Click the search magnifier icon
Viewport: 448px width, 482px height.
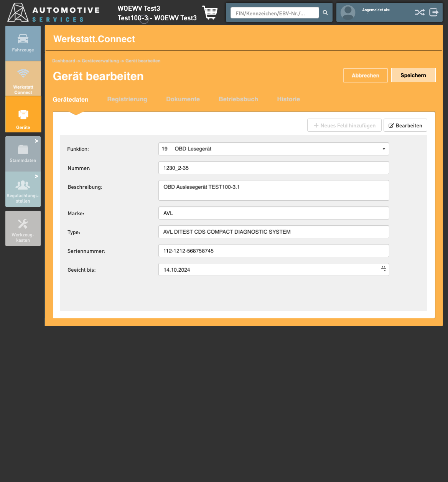(325, 13)
